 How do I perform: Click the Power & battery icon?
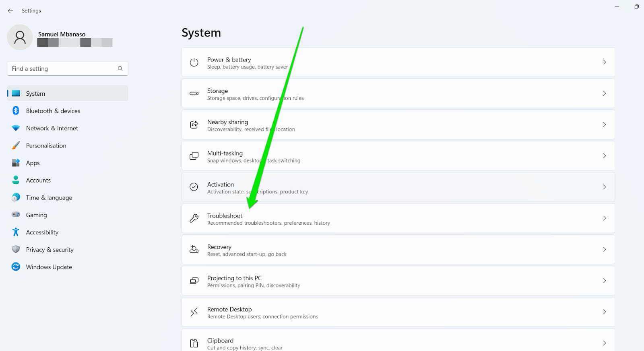click(194, 62)
